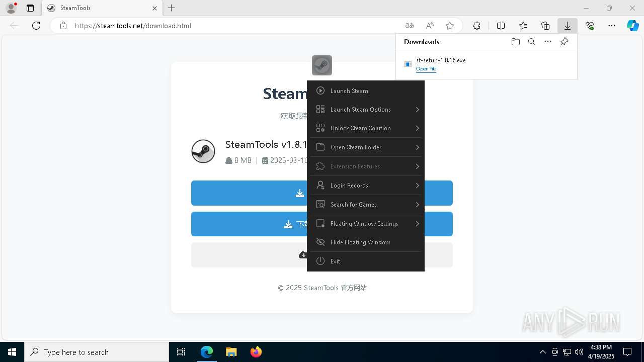644x362 pixels.
Task: Click the Search for Games icon
Action: 320,205
